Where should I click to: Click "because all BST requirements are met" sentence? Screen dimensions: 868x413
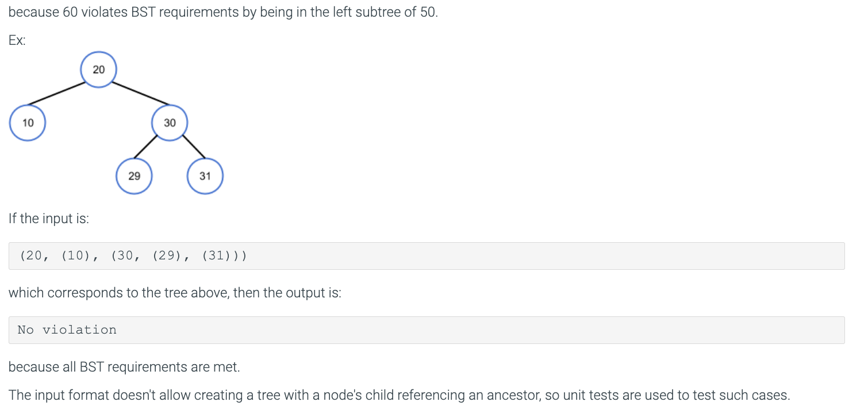click(x=124, y=367)
